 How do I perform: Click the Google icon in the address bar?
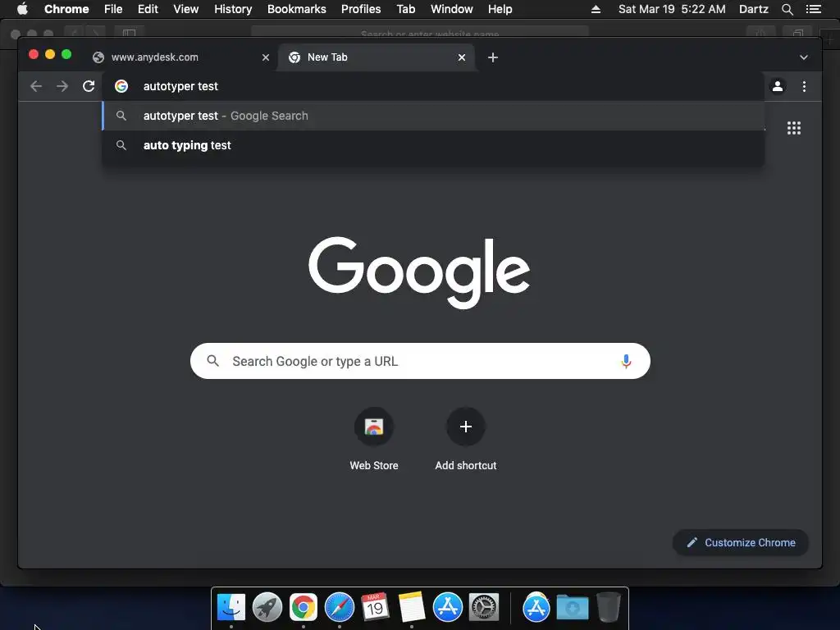point(121,86)
